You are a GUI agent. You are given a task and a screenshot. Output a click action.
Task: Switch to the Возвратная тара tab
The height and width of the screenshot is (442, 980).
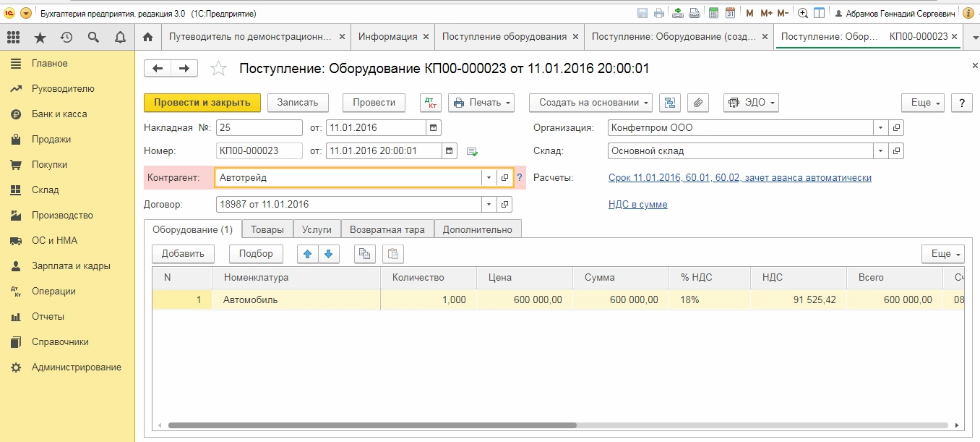coord(387,229)
